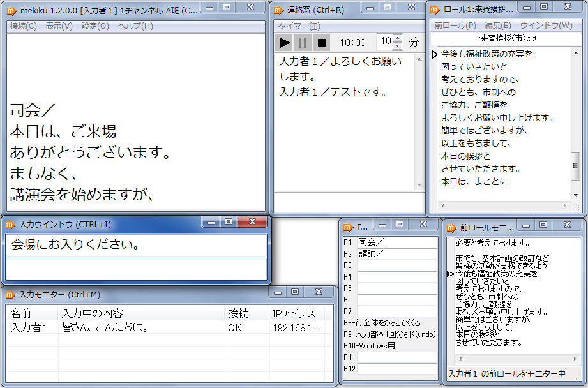Open the タイマー(T) menu

(299, 26)
